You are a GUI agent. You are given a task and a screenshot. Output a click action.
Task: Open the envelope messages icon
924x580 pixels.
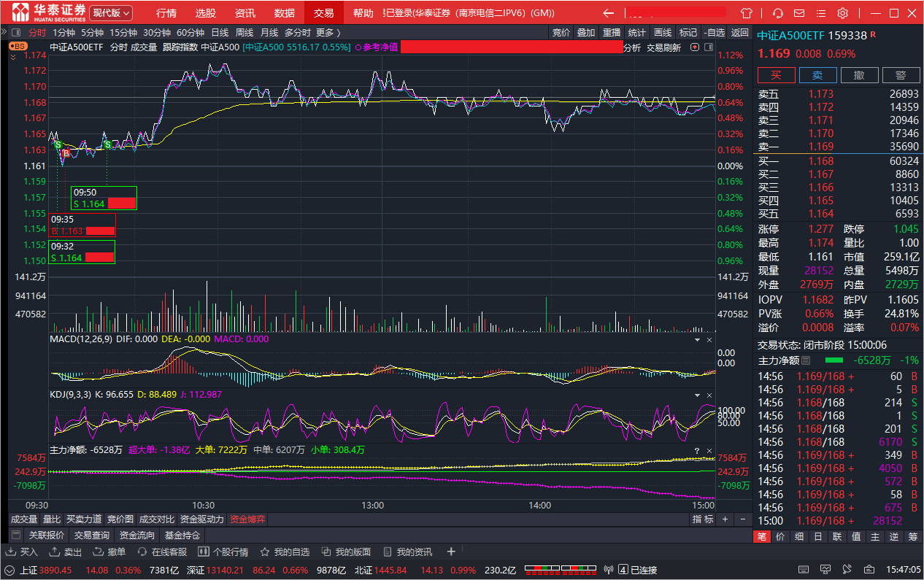[x=800, y=13]
